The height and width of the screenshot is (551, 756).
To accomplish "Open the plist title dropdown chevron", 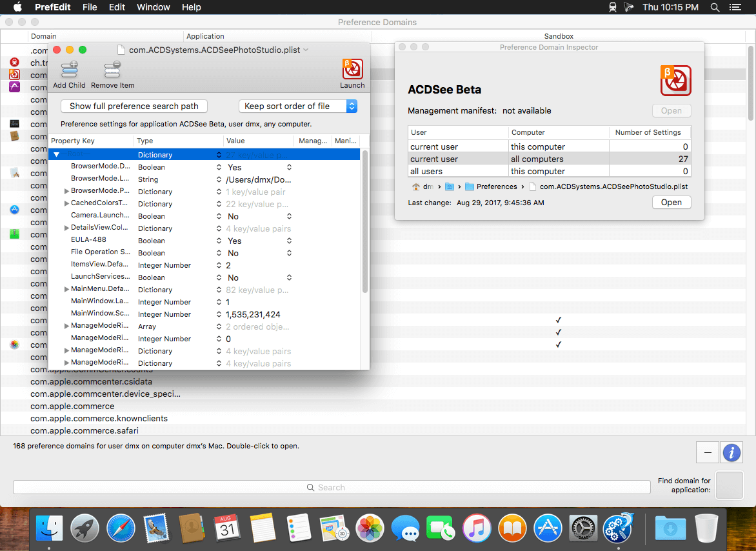I will click(306, 50).
